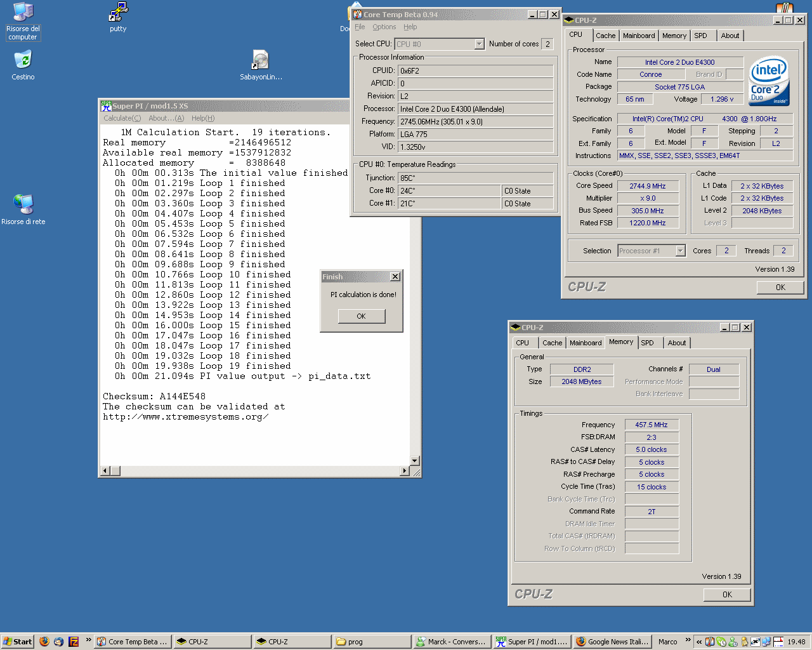Click the Rated FSB 1220.0 MHz value
Image resolution: width=812 pixels, height=650 pixels.
pos(648,223)
